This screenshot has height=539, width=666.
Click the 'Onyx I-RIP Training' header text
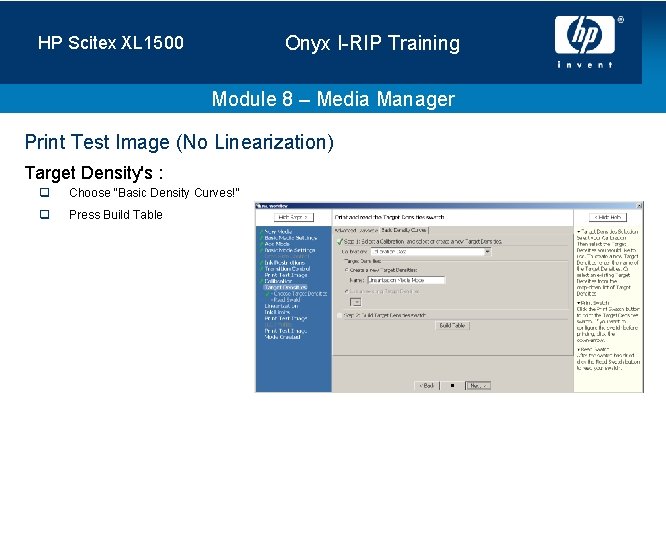pos(373,43)
